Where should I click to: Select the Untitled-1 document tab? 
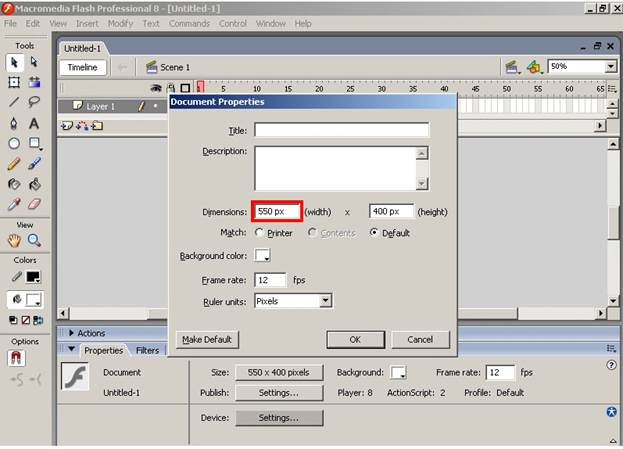coord(83,48)
